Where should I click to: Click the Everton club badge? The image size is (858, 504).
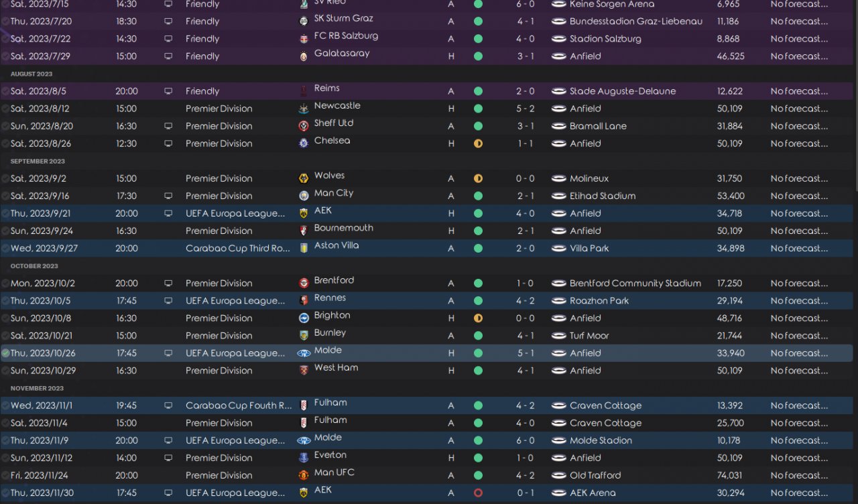[x=304, y=458]
